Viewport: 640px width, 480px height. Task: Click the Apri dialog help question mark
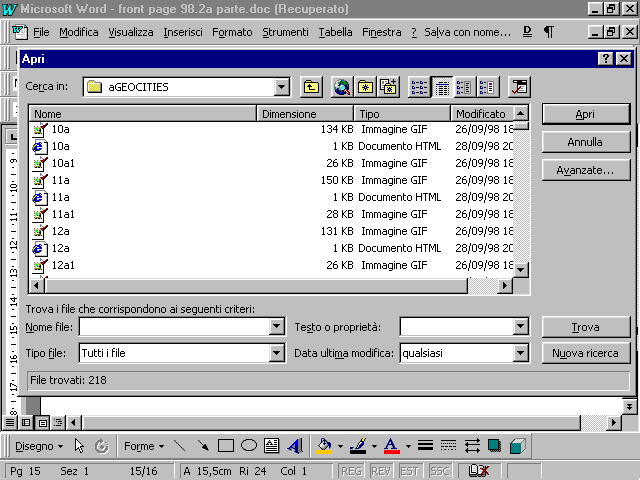[x=606, y=59]
